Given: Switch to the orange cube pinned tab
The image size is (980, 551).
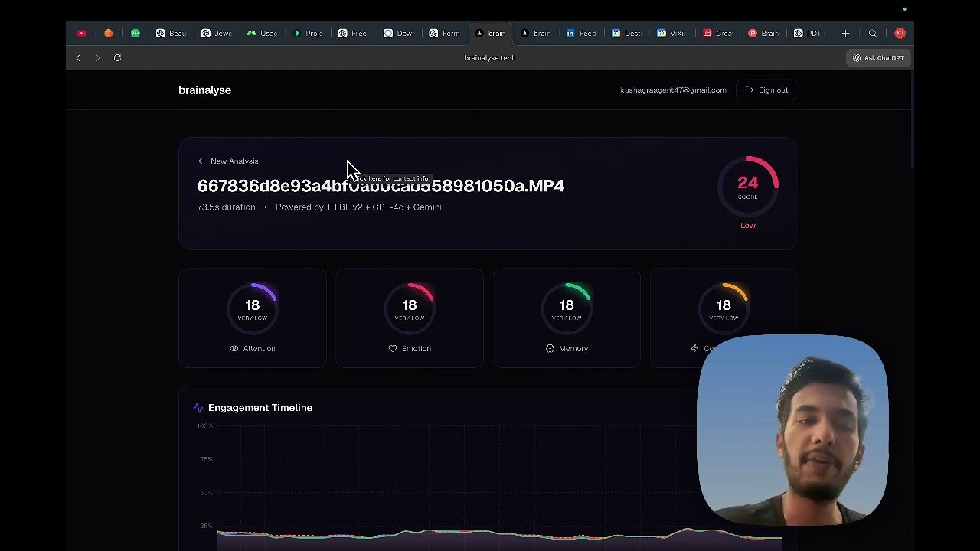Looking at the screenshot, I should 108,33.
